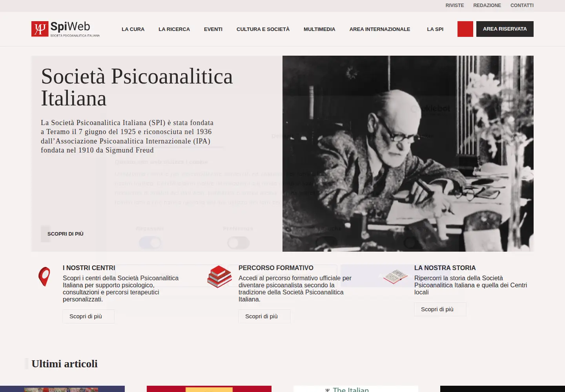Click the stacked red books icon
565x392 pixels.
pos(220,277)
